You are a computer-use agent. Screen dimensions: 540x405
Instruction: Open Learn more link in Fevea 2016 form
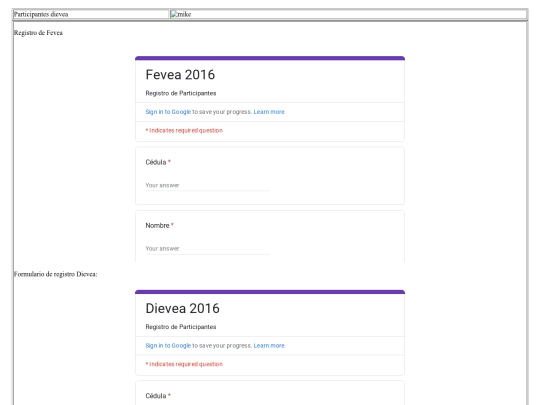pos(269,112)
